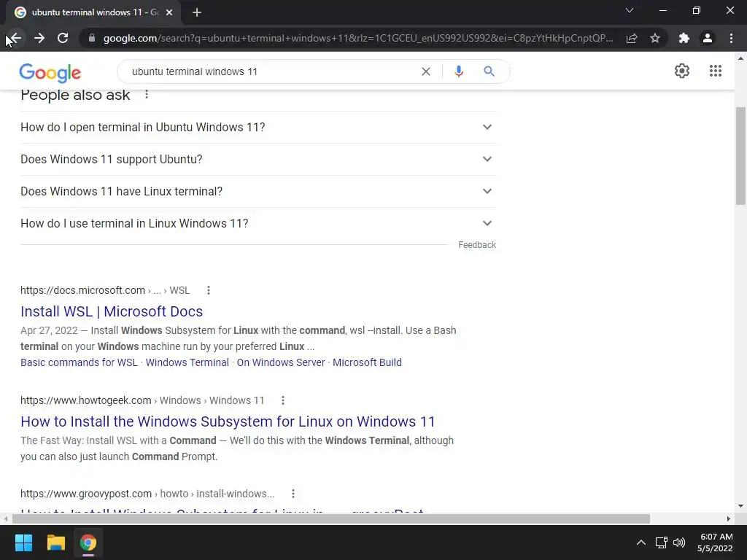747x560 pixels.
Task: Click the Feedback link under People also ask
Action: point(477,245)
